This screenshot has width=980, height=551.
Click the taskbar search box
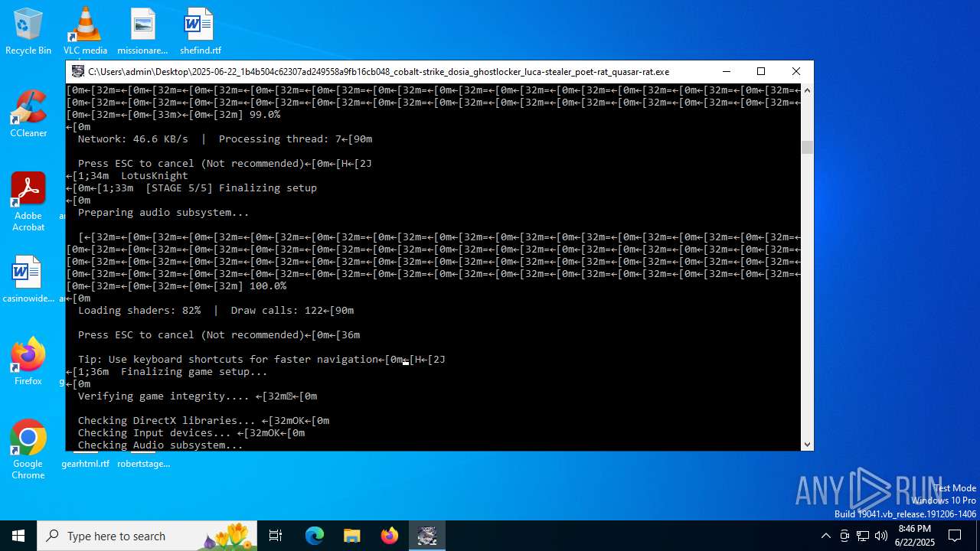pos(149,536)
